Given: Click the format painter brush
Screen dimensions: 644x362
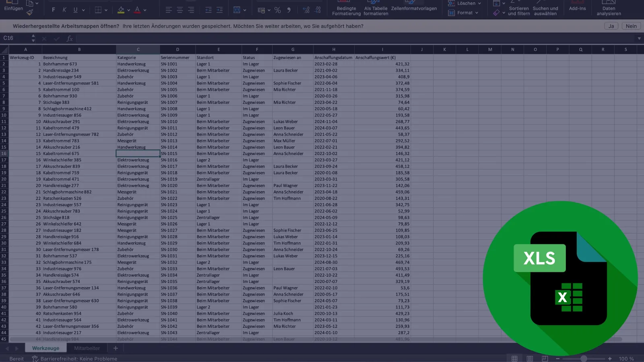Looking at the screenshot, I should coord(30,12).
